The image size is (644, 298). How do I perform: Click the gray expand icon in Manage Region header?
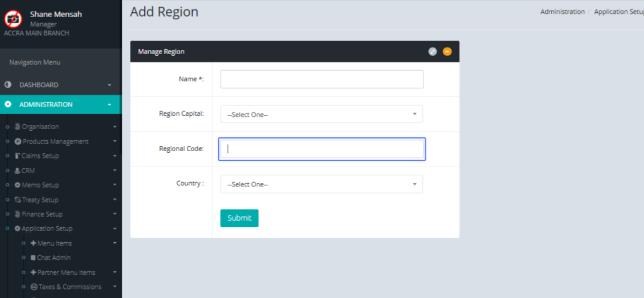pos(433,51)
